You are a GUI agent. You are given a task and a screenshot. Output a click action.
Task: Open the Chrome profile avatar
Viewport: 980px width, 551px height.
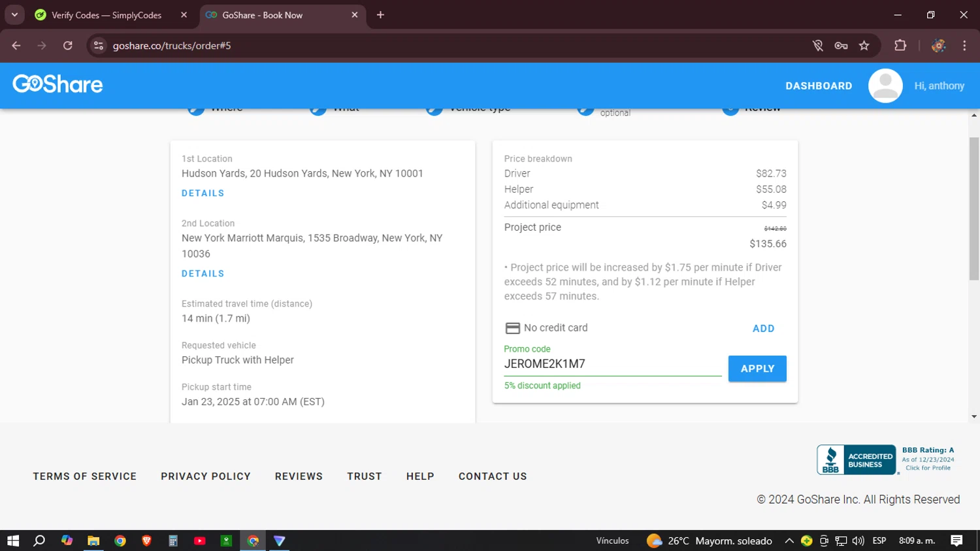coord(939,46)
